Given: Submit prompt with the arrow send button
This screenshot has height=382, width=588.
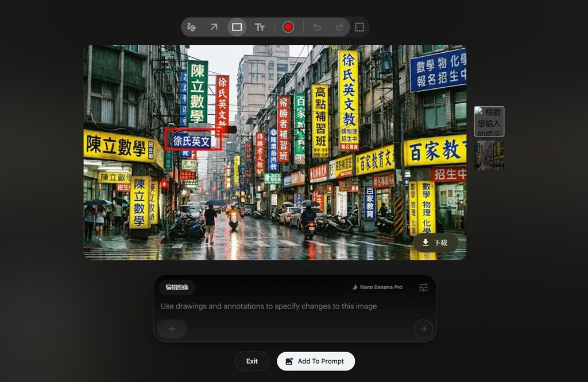Looking at the screenshot, I should (423, 329).
